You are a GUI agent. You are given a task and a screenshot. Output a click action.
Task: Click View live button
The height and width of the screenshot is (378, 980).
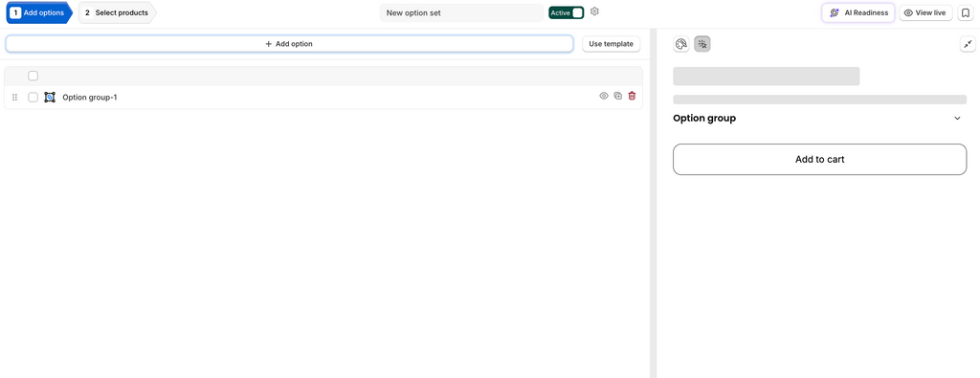925,12
